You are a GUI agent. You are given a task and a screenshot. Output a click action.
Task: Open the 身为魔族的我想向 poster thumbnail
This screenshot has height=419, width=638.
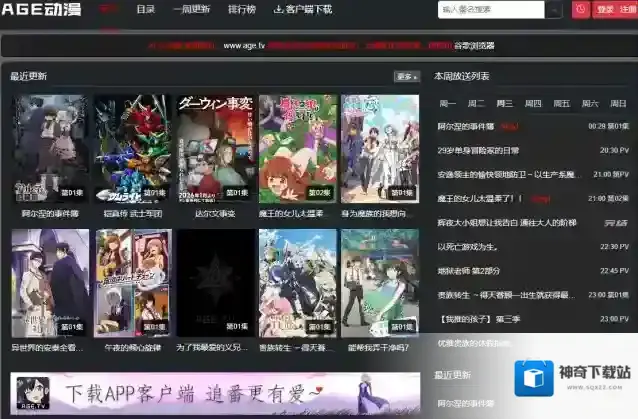click(x=380, y=149)
